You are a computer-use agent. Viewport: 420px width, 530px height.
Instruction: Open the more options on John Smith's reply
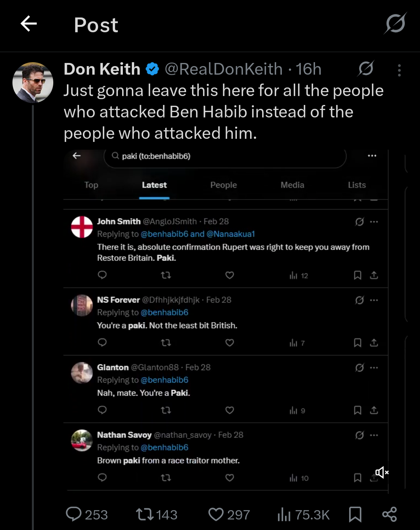click(x=374, y=222)
